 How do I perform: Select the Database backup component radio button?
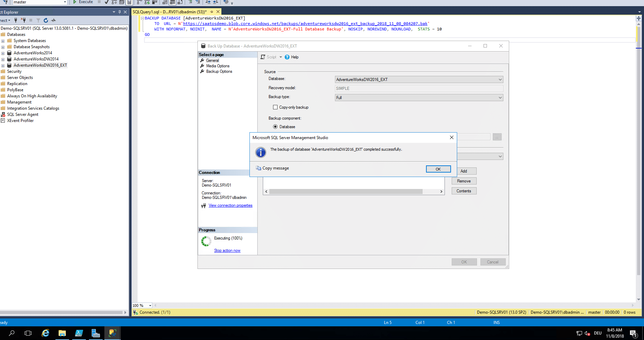[275, 127]
